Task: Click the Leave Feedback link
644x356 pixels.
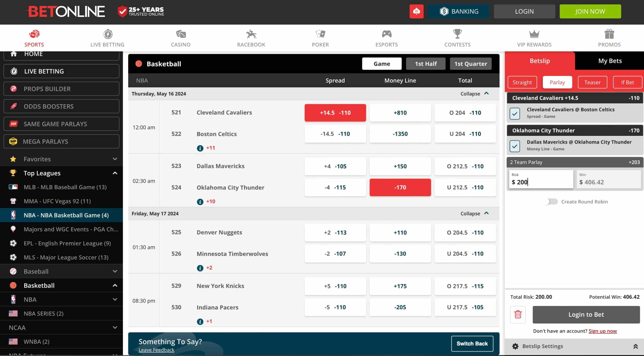Action: [156, 350]
